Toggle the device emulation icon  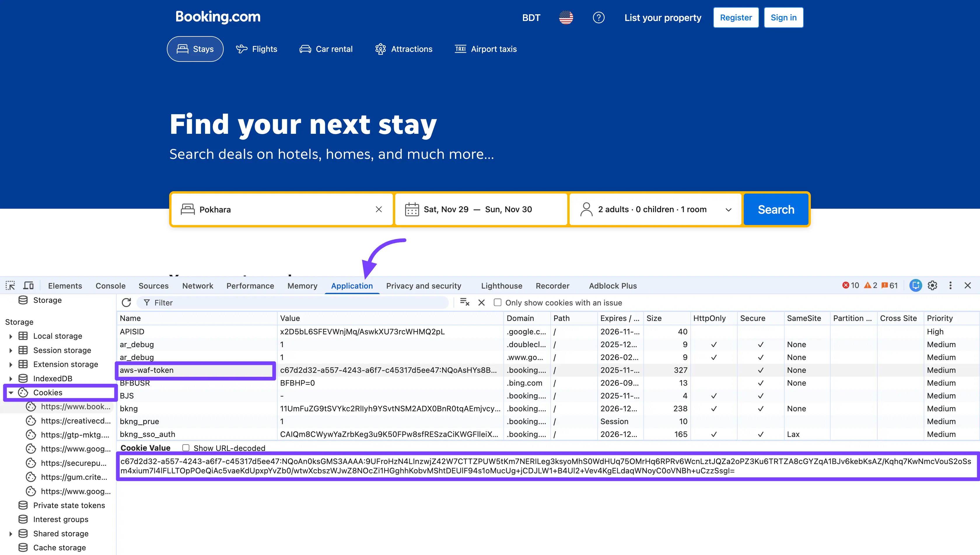[28, 285]
